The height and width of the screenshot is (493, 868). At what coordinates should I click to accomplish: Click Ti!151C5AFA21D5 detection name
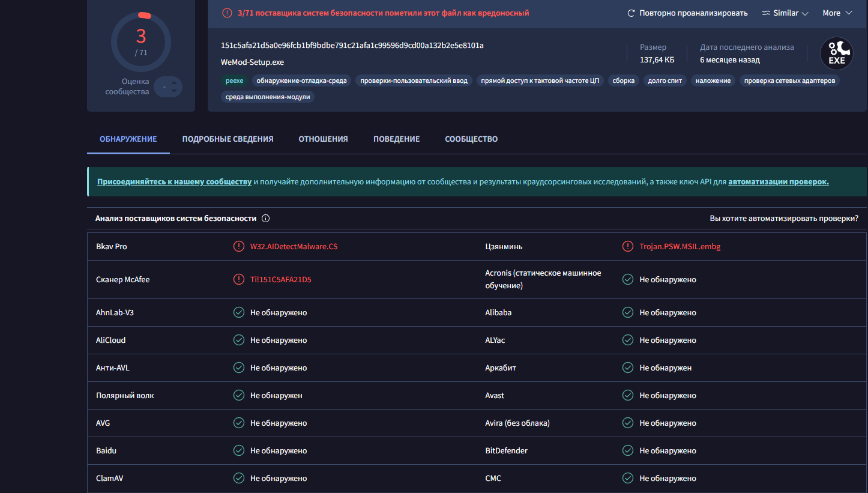281,279
